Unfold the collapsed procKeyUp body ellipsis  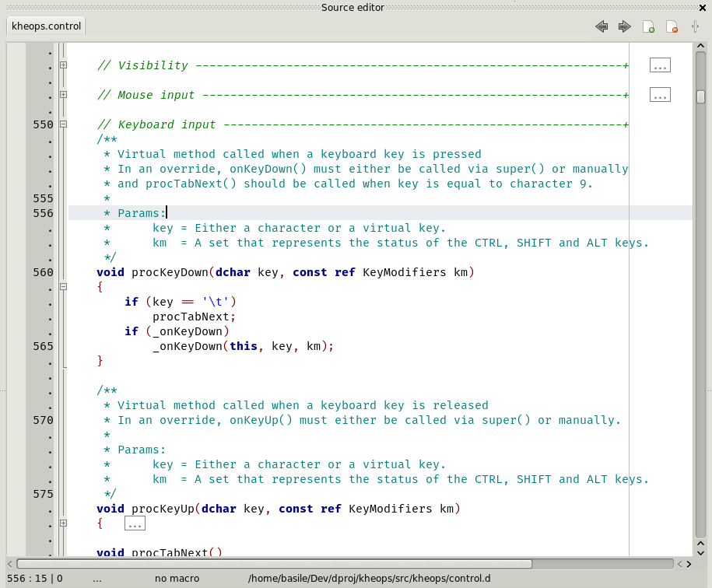(135, 524)
